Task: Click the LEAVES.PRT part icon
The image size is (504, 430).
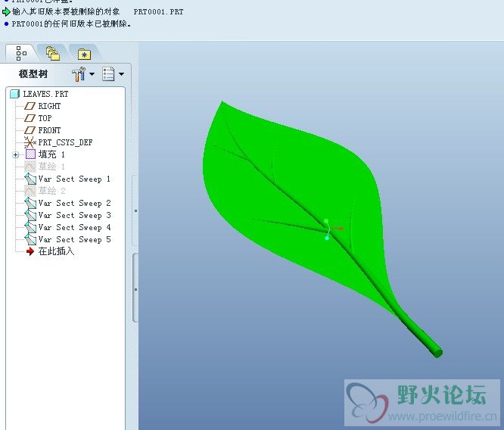Action: (x=15, y=94)
